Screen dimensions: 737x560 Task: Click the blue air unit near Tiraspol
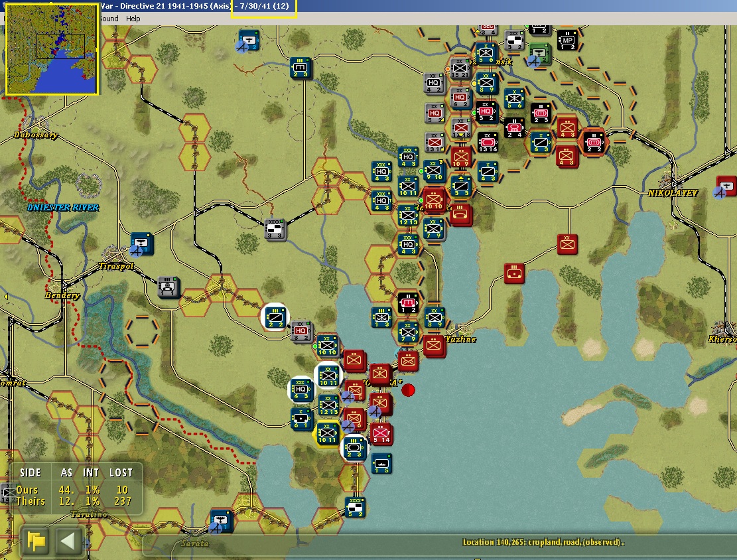[x=141, y=244]
